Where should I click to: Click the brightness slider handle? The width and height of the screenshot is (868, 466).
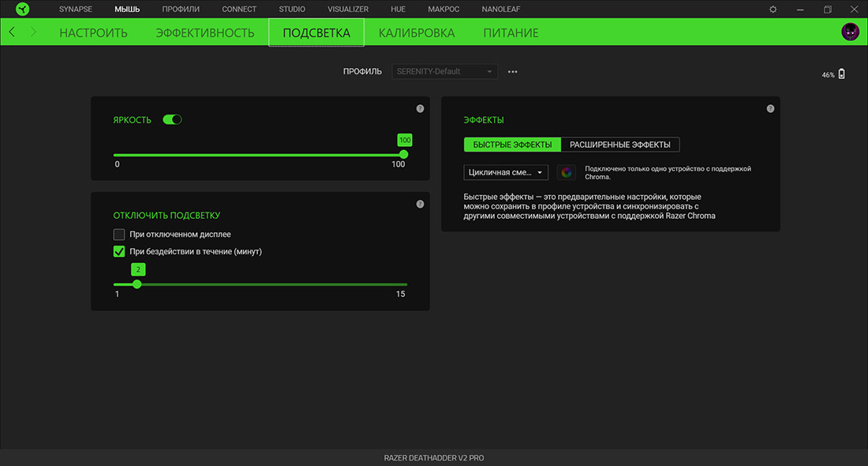[x=403, y=155]
